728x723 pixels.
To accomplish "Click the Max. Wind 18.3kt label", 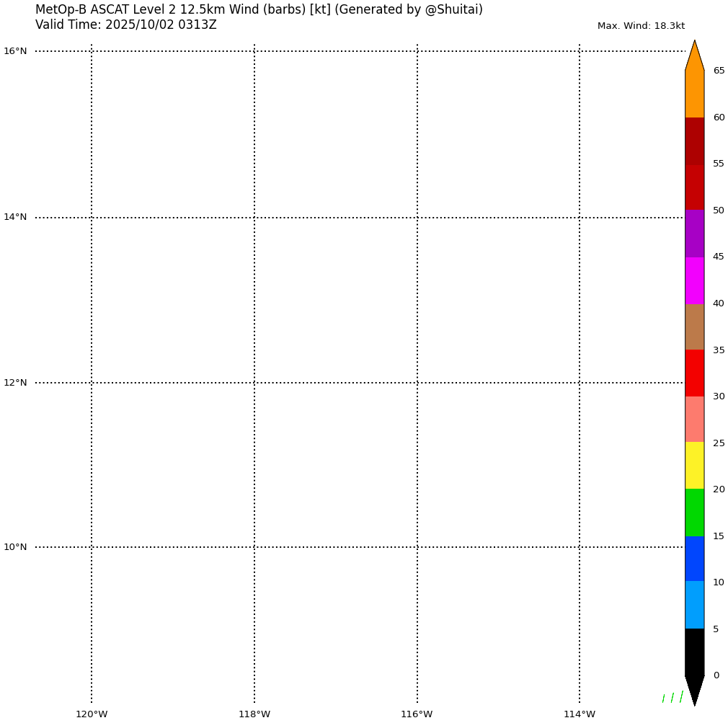I will pyautogui.click(x=641, y=26).
